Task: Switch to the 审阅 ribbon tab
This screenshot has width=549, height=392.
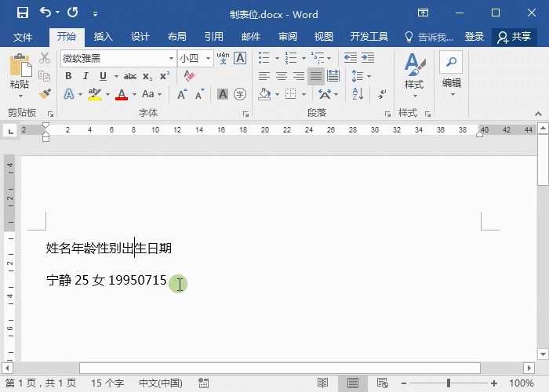Action: 288,37
